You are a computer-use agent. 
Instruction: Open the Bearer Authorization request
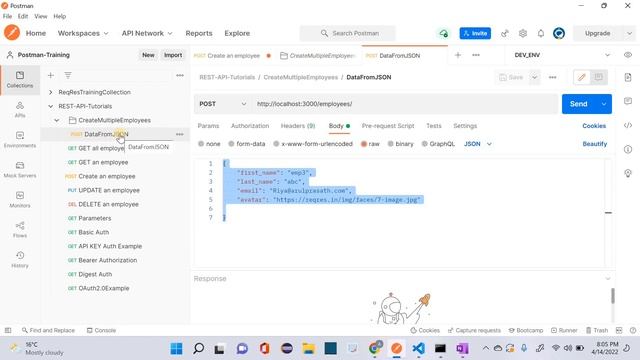108,260
